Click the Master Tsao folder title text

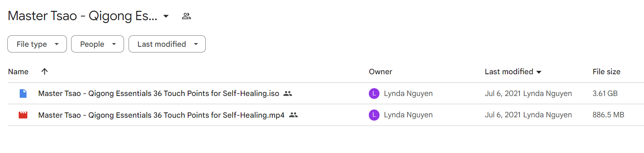83,16
